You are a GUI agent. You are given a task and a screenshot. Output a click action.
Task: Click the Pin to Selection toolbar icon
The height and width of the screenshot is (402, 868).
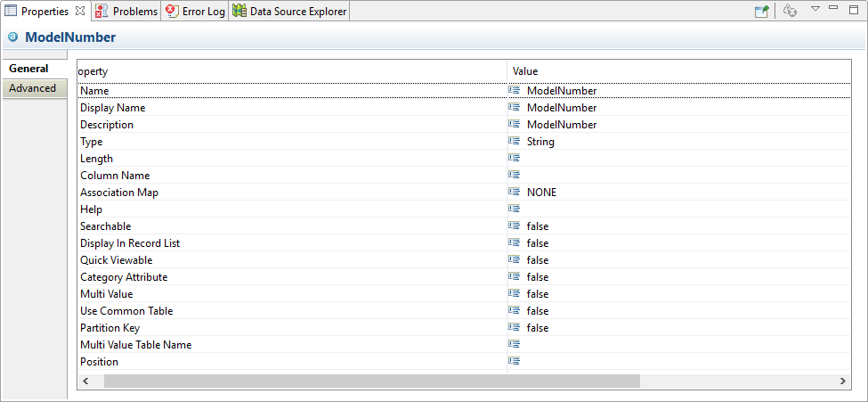[x=762, y=11]
